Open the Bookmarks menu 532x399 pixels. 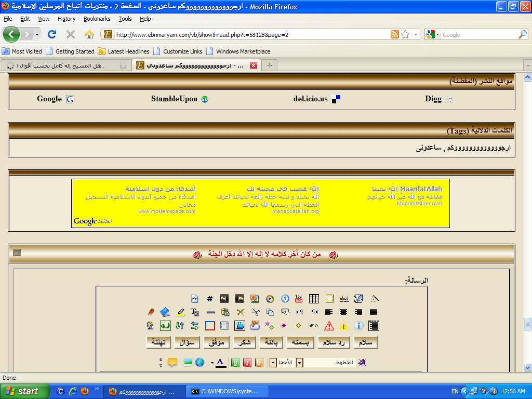97,19
